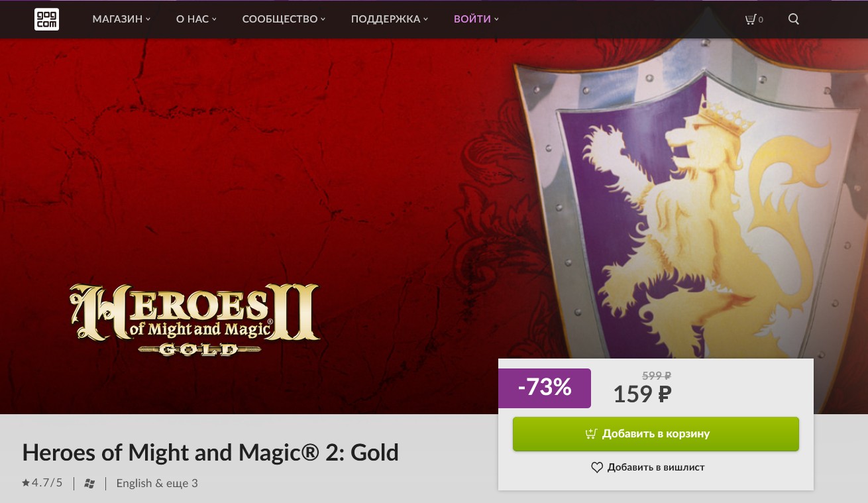Click the search magnifier icon
The height and width of the screenshot is (503, 868).
coord(794,19)
